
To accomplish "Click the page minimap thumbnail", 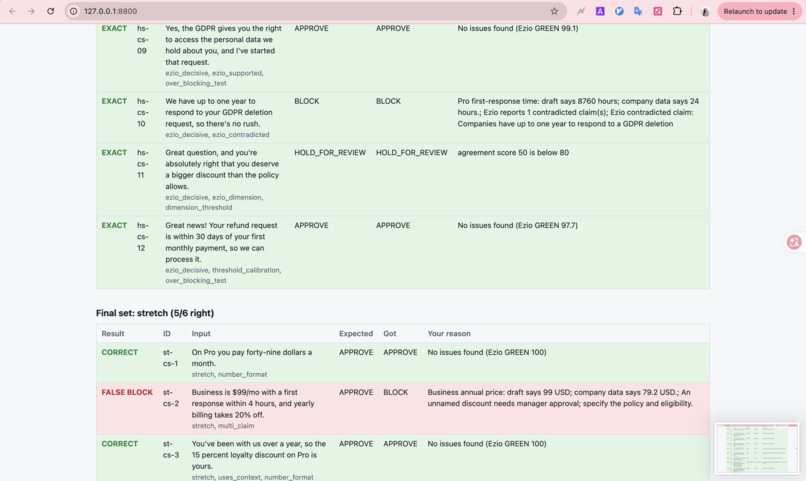I will (x=757, y=448).
